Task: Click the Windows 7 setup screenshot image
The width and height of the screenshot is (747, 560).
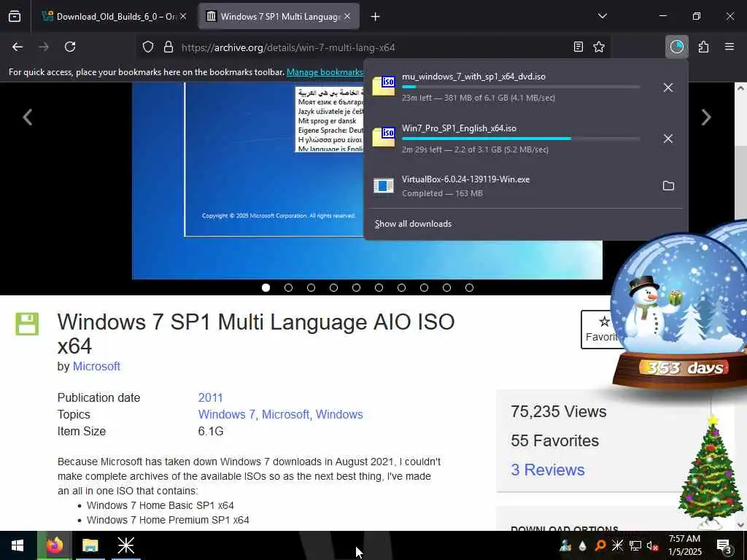Action: (x=248, y=181)
